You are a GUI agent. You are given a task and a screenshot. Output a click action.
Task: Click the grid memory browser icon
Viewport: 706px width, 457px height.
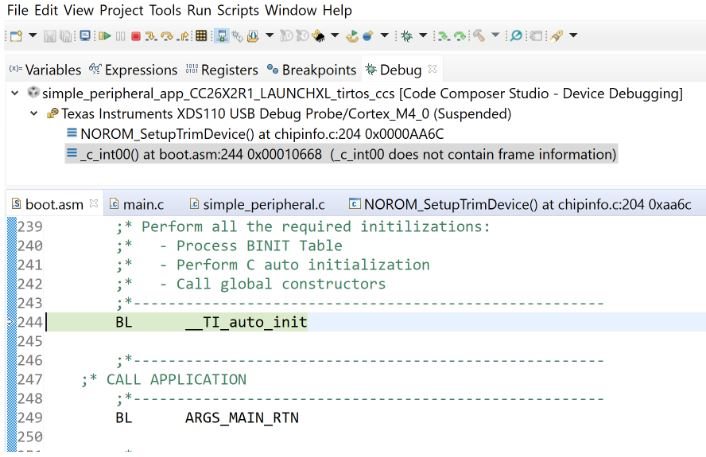pos(201,36)
